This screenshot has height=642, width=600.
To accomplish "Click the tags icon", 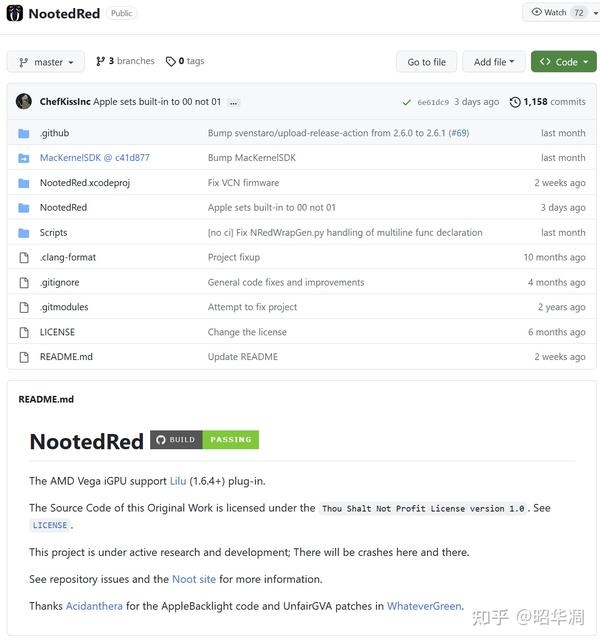I will 170,61.
